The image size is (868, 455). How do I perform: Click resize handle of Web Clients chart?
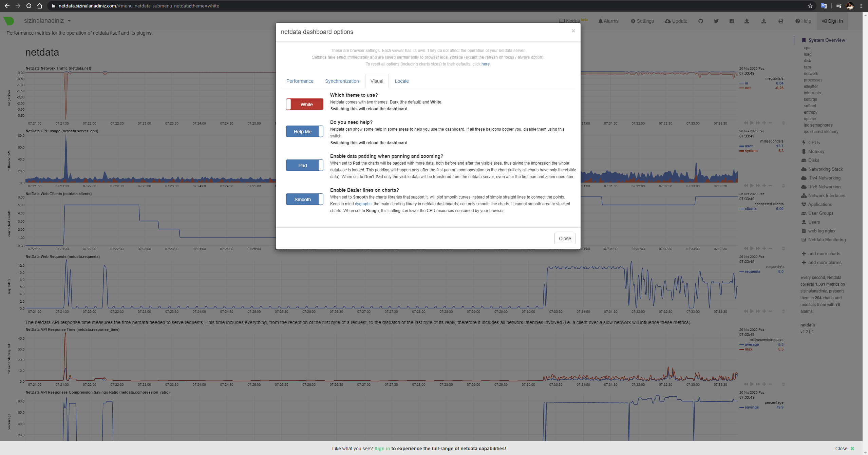[783, 248]
